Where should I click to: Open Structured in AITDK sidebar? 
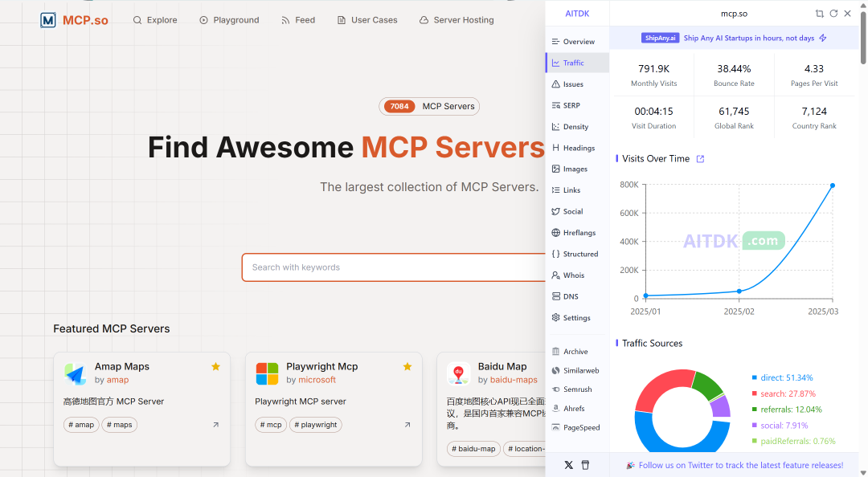pos(577,254)
